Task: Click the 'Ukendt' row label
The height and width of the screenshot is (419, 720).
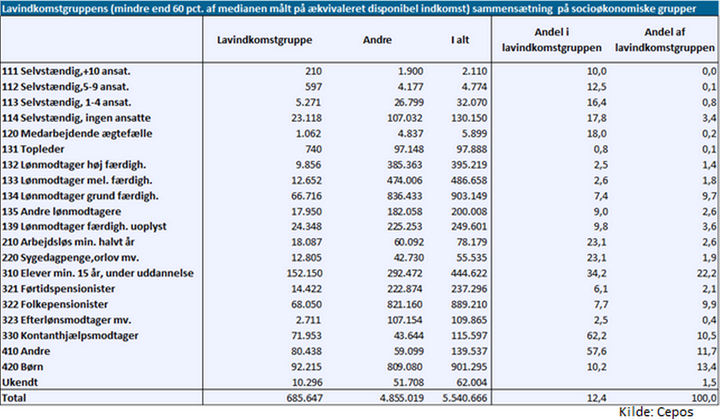Action: click(x=23, y=381)
